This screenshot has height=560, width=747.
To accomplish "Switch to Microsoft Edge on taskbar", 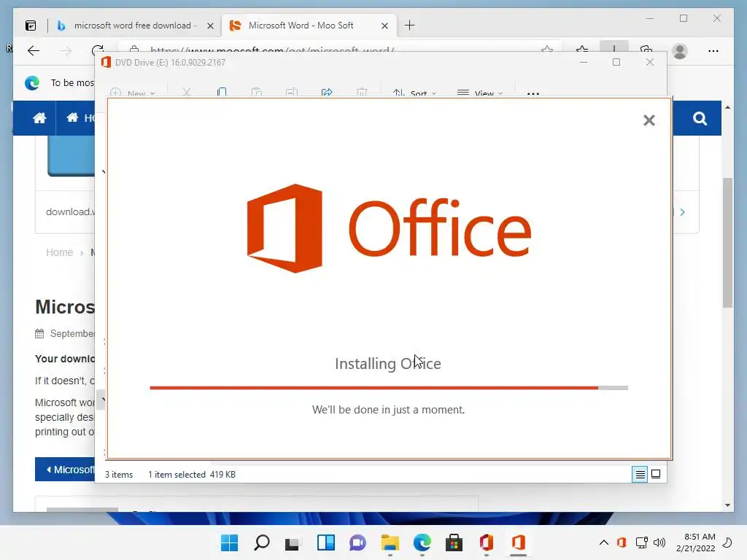I will point(422,542).
